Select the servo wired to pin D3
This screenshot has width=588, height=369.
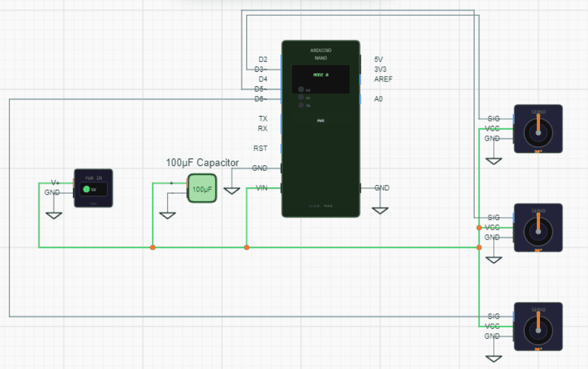[538, 129]
